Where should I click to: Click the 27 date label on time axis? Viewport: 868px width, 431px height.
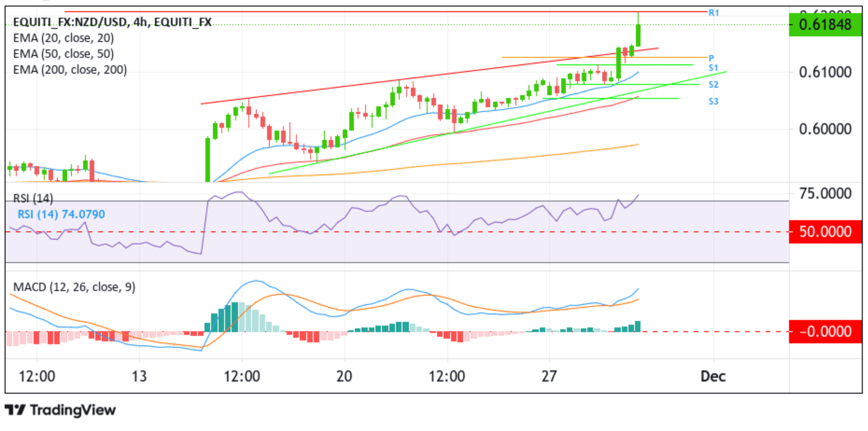[x=549, y=376]
